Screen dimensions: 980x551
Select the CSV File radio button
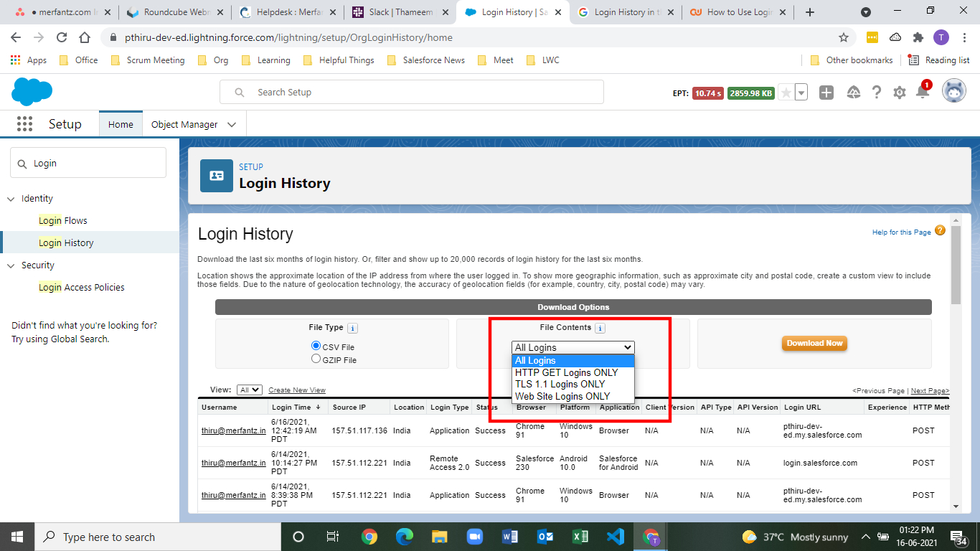[x=316, y=345]
